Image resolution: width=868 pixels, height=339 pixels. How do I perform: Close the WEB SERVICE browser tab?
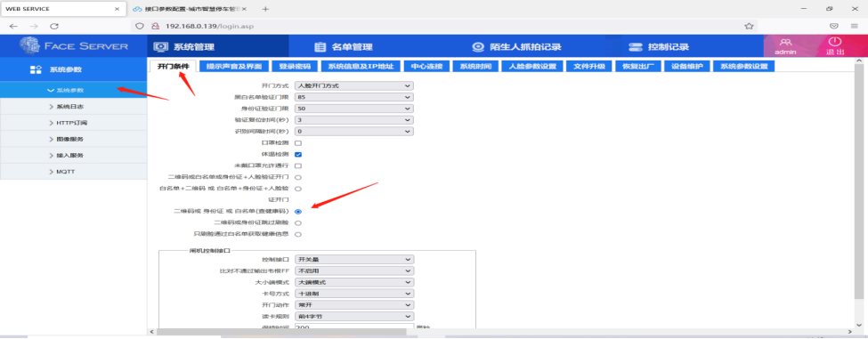(x=117, y=10)
